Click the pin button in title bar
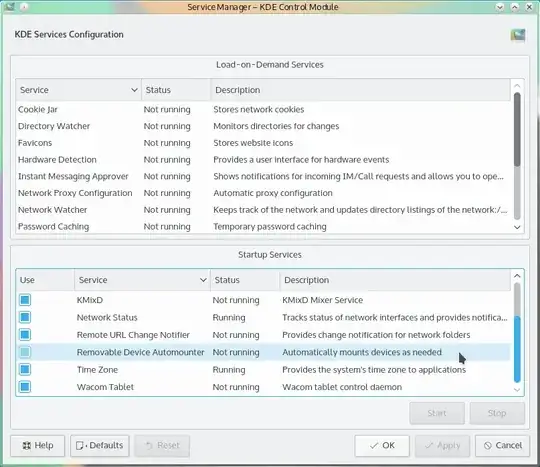 point(24,7)
